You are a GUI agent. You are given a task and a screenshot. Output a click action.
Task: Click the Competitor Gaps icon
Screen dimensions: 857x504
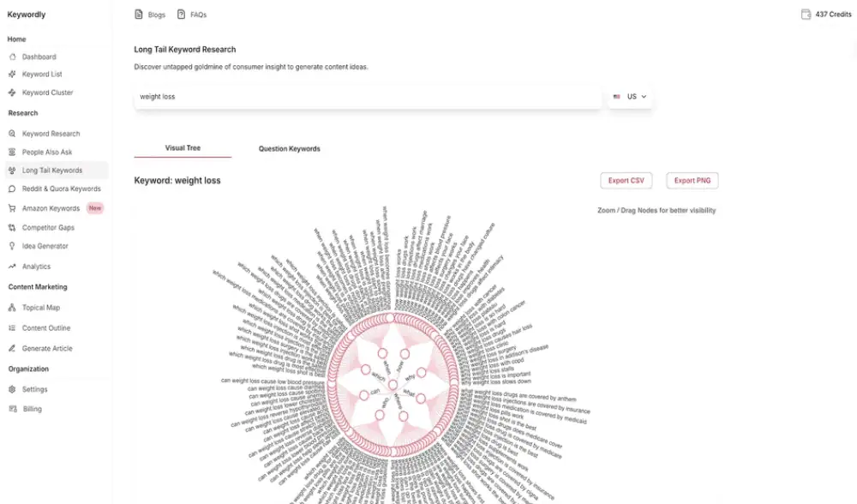[12, 228]
